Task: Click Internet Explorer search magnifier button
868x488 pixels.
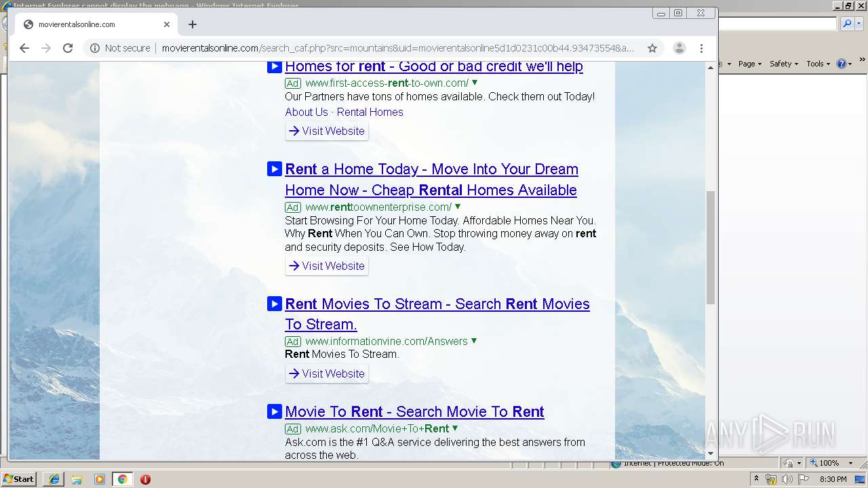Action: point(847,24)
